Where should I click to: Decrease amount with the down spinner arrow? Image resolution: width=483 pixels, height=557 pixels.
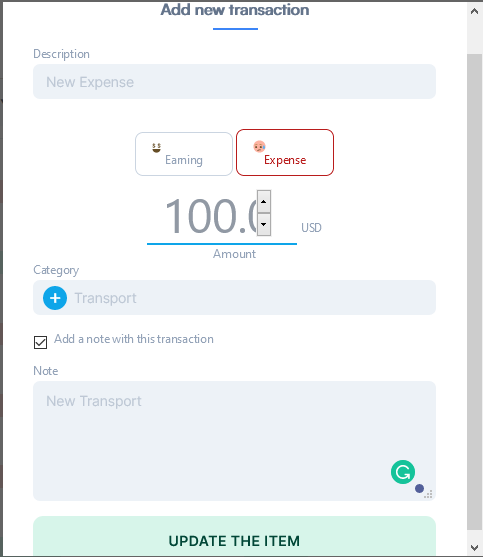[x=264, y=224]
